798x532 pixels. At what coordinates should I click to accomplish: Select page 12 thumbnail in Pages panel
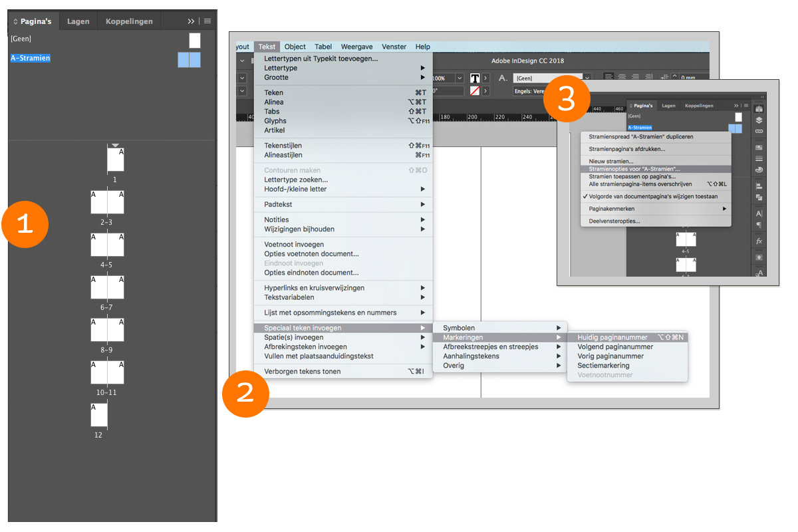(x=99, y=415)
